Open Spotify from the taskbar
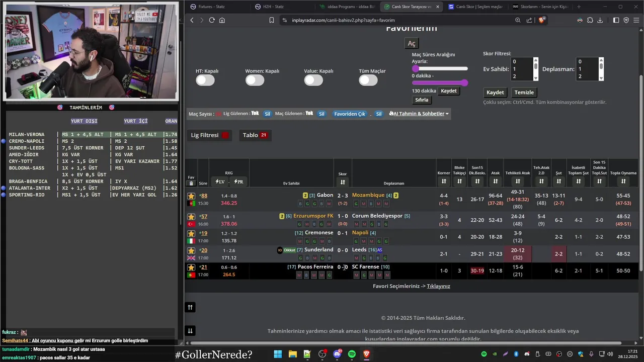Screen dimensions: 644x362 coord(352,354)
